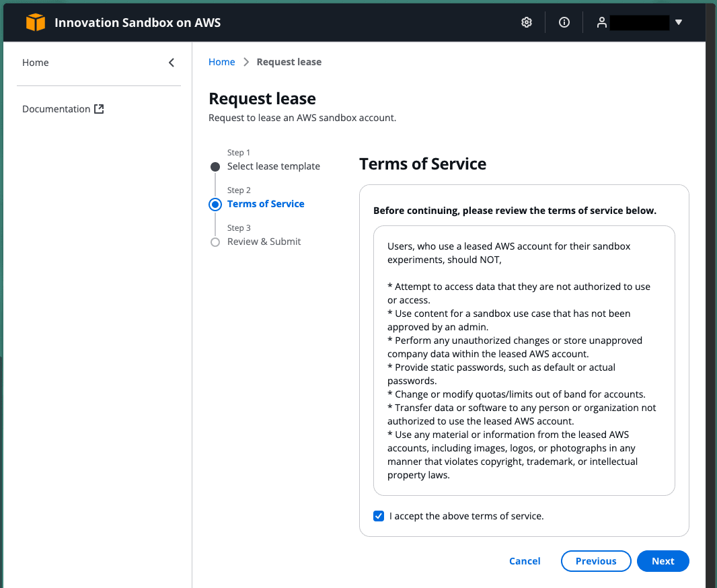Click the Next button
The height and width of the screenshot is (588, 717).
[x=663, y=561]
